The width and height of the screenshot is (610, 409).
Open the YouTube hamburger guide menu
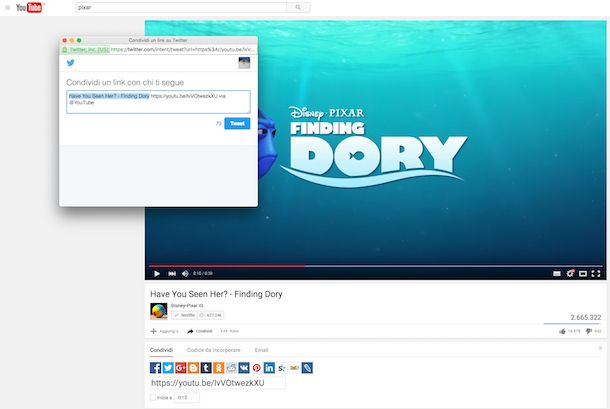tap(7, 7)
